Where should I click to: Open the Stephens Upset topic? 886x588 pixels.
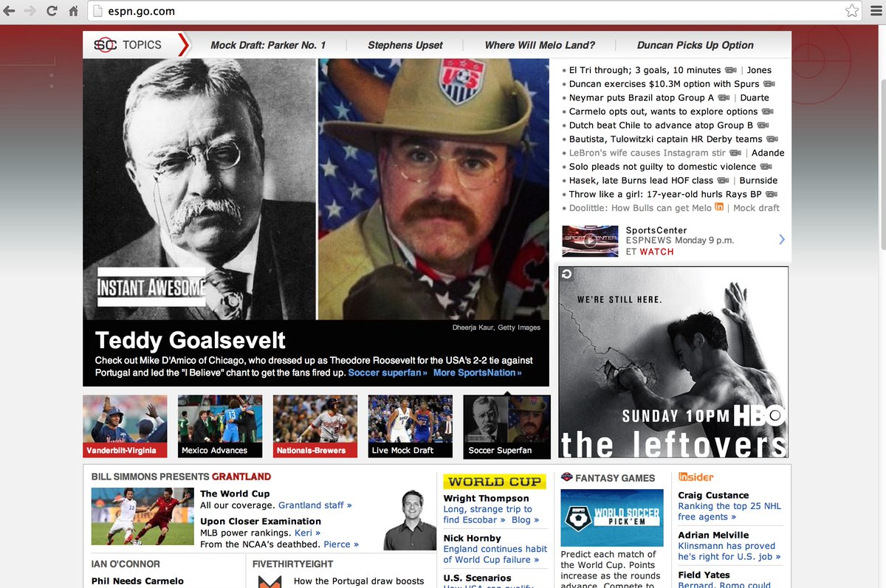(405, 45)
